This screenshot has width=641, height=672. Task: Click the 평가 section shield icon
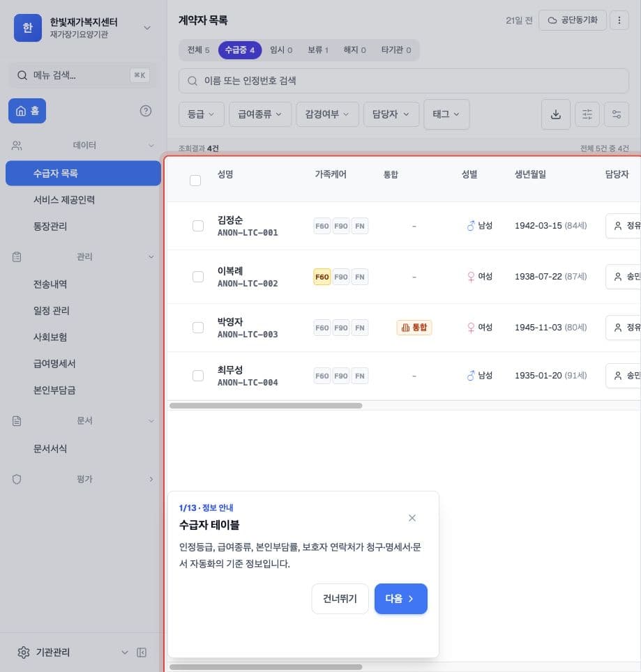click(x=17, y=479)
